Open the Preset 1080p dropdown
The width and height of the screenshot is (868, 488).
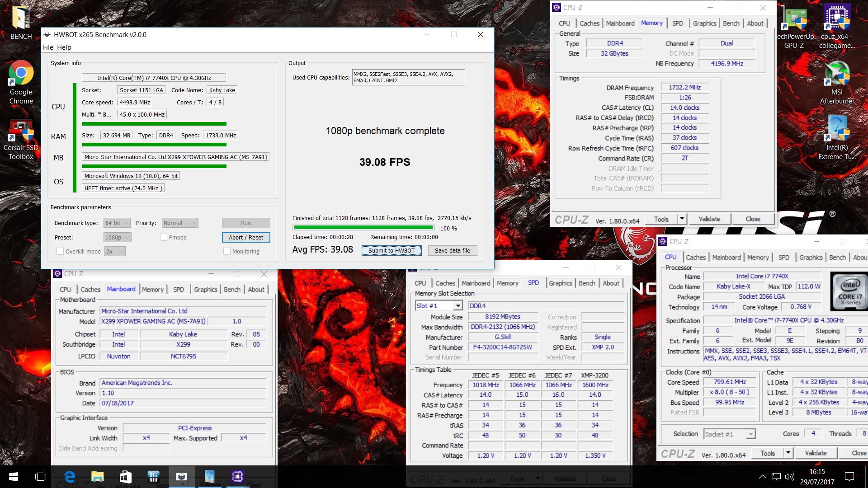[x=118, y=237]
